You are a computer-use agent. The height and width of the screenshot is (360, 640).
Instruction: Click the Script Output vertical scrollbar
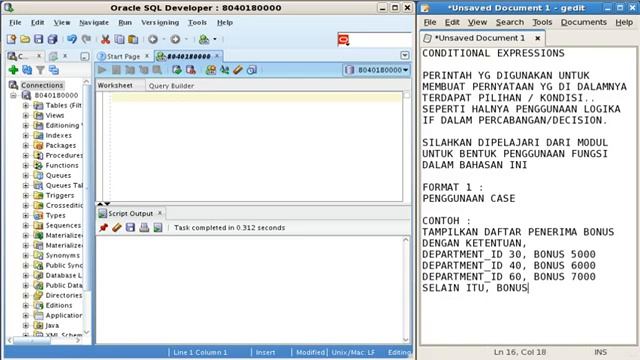click(406, 290)
